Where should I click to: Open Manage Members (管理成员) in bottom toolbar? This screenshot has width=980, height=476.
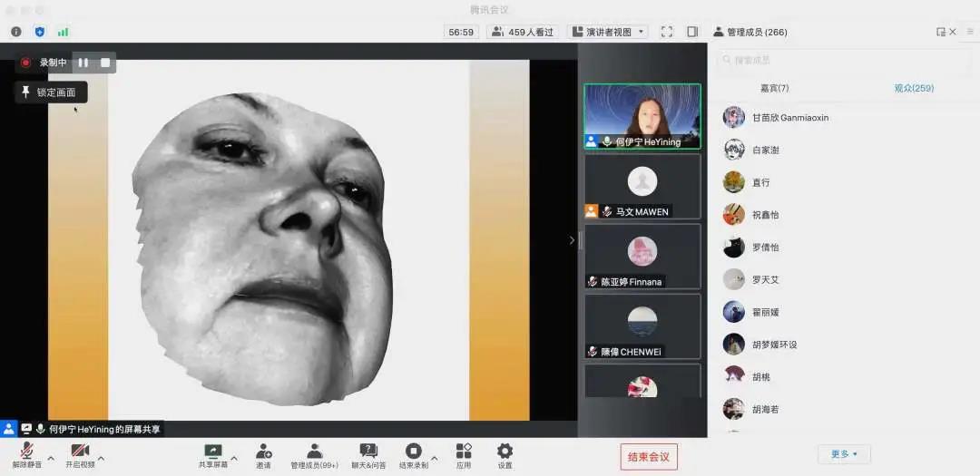(x=314, y=452)
